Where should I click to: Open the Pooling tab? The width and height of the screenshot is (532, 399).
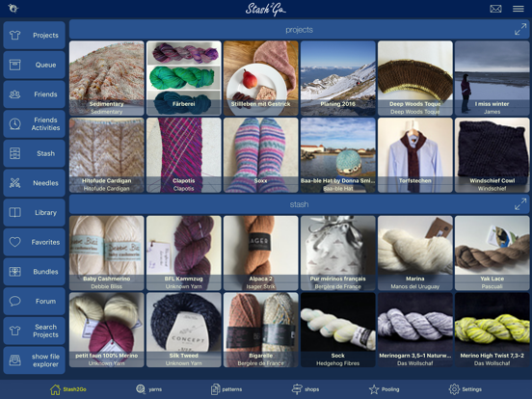385,389
